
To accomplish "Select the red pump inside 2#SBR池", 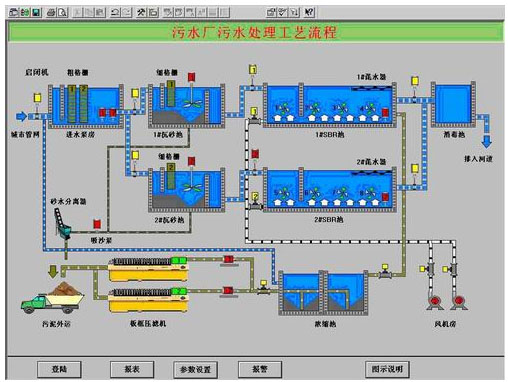I will pyautogui.click(x=385, y=197).
